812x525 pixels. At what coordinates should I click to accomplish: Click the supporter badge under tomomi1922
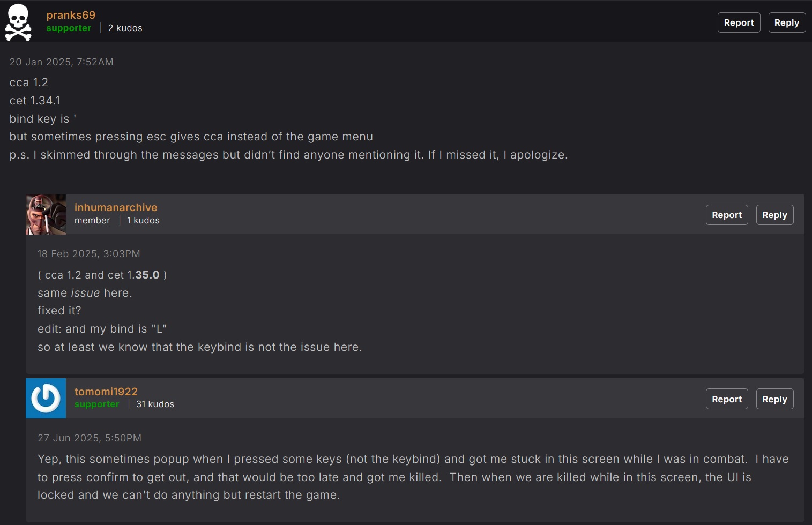pos(96,404)
